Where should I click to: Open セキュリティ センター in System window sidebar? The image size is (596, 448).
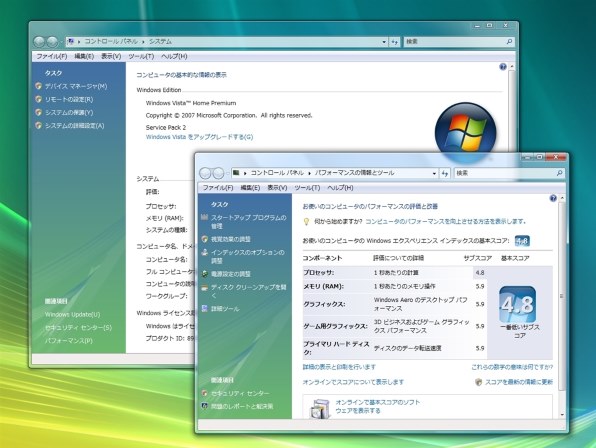click(78, 328)
